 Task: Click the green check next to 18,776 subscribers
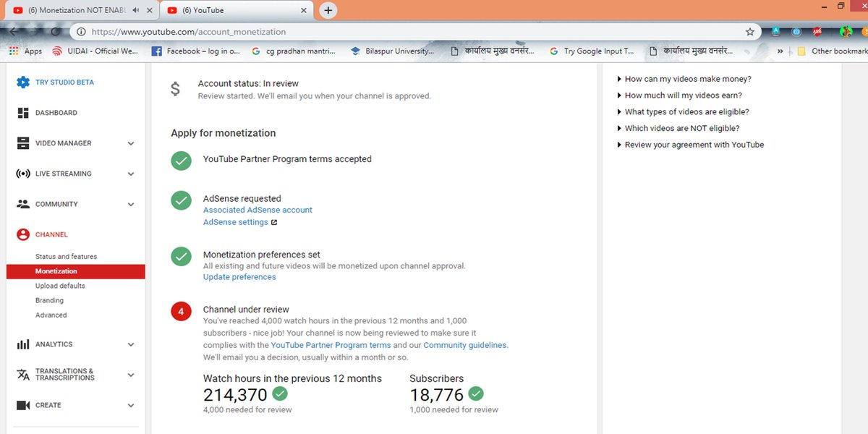click(475, 394)
